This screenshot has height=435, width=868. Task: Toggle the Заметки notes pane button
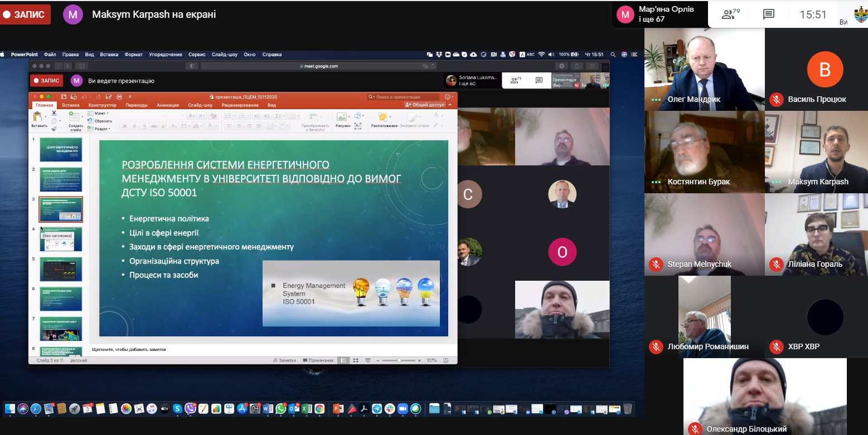tap(284, 360)
